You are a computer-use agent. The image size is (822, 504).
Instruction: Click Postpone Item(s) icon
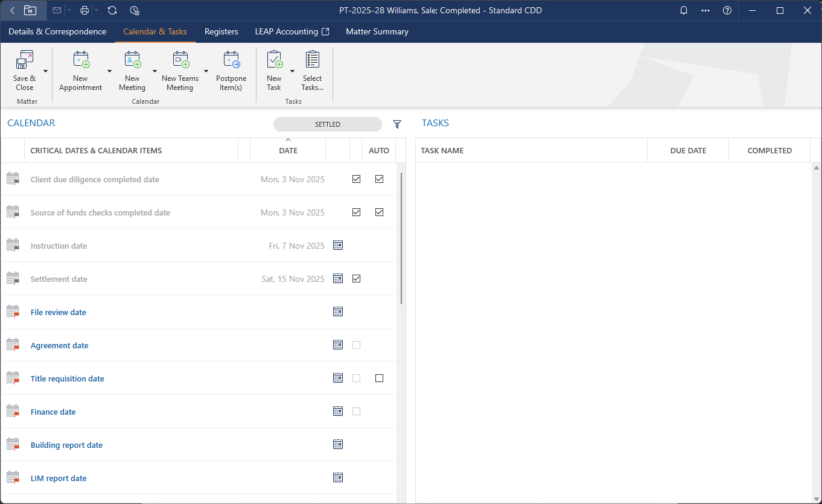[x=231, y=60]
